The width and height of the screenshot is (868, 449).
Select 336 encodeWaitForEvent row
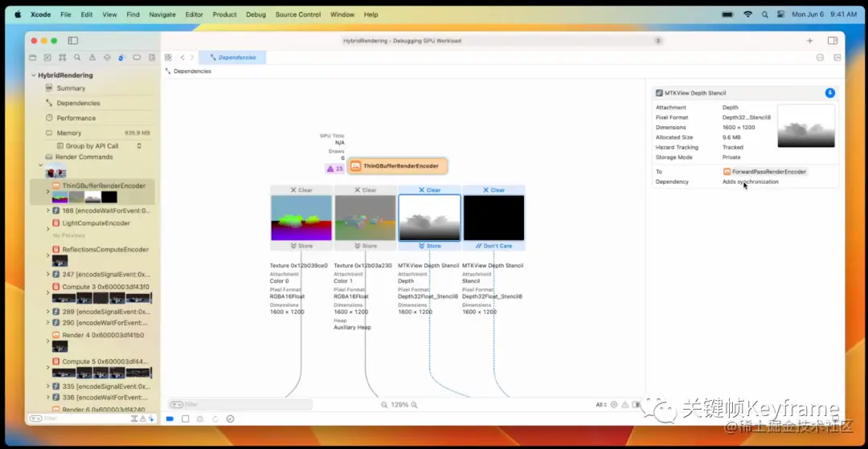[100, 398]
